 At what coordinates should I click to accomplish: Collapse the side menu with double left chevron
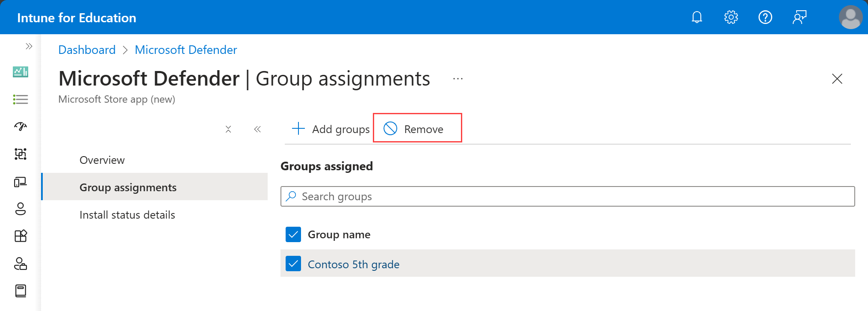[257, 129]
